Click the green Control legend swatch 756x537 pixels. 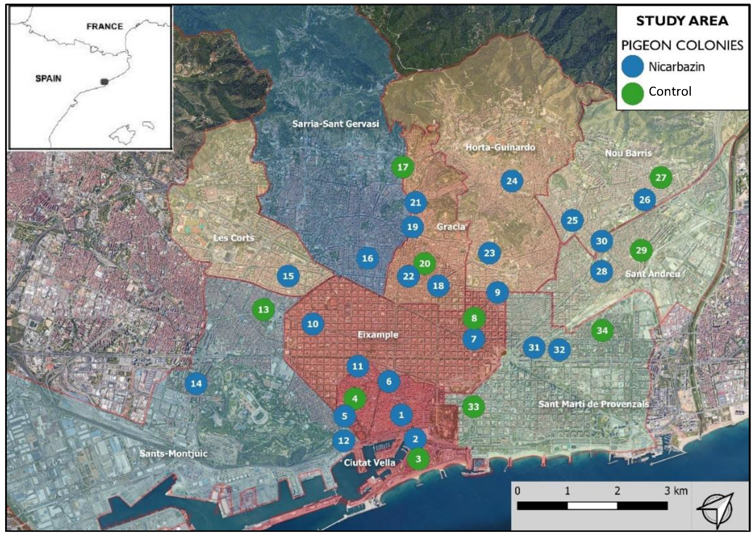632,93
